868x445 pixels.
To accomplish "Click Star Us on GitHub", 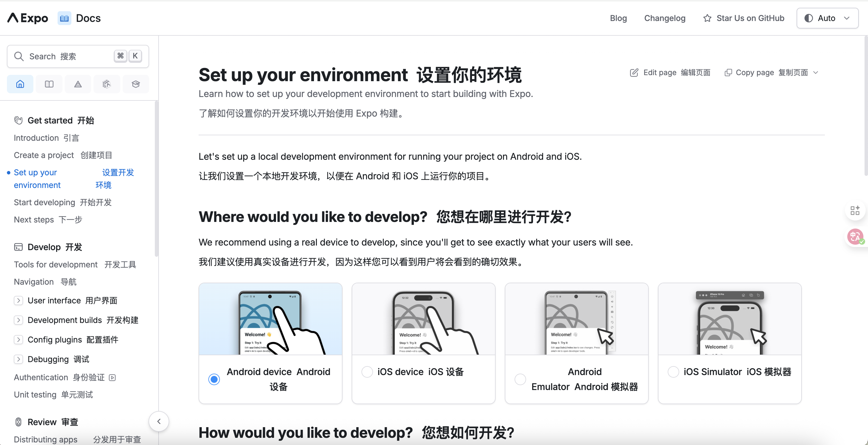I will tap(744, 18).
